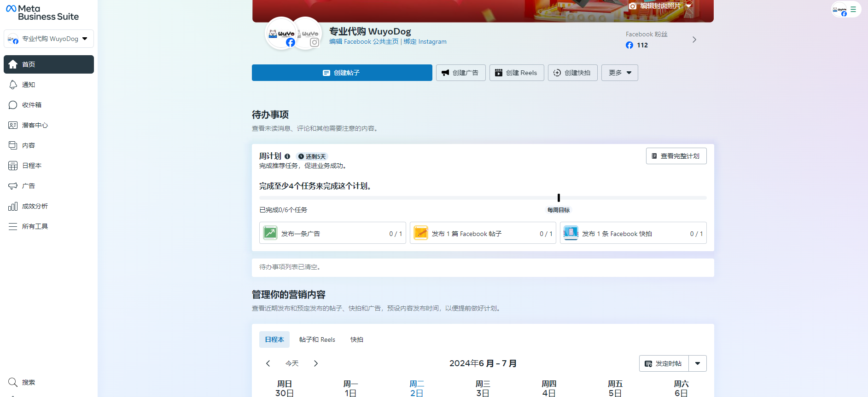Click the 创建快拍 button
This screenshot has height=397, width=868.
point(573,73)
